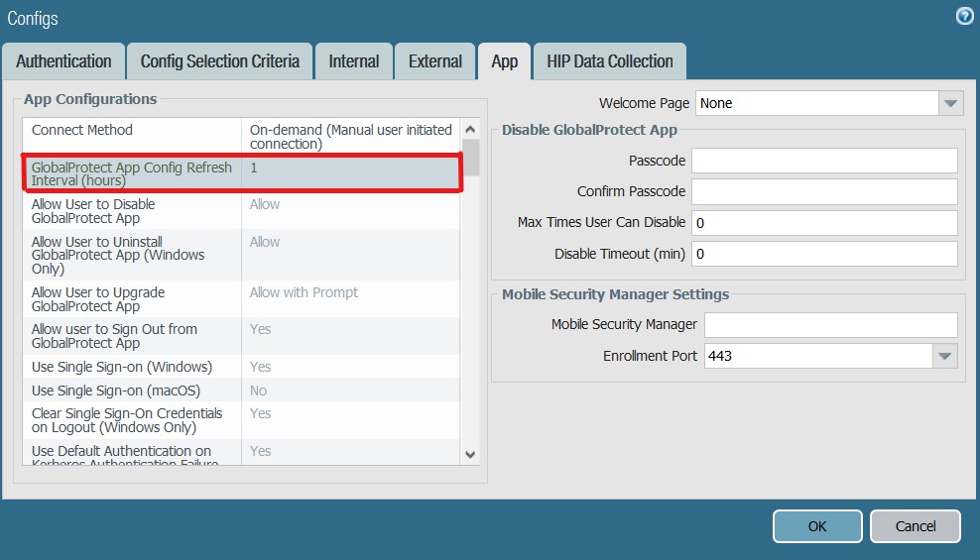Click the OK button
Image resolution: width=980 pixels, height=560 pixels.
tap(817, 526)
